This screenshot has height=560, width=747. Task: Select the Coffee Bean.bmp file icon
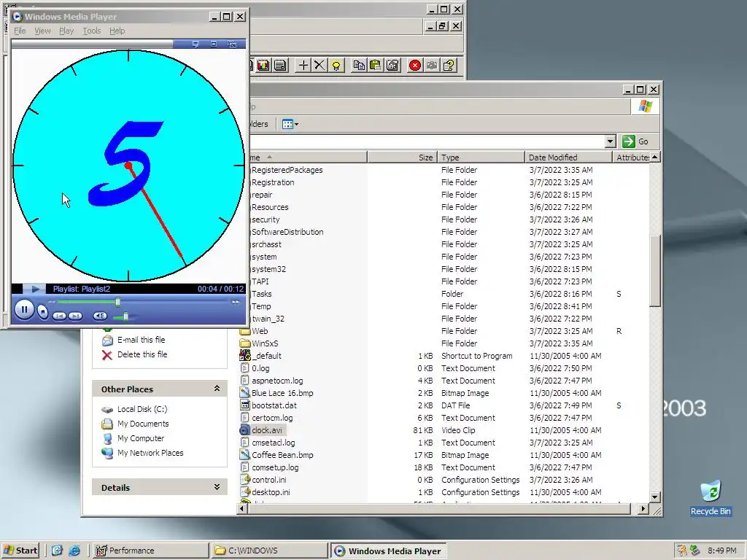(x=245, y=455)
